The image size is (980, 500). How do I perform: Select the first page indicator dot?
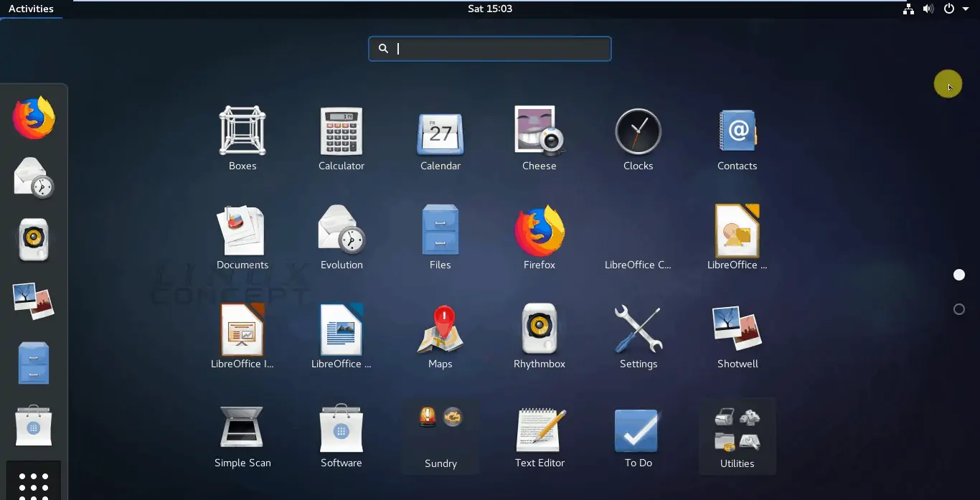click(959, 275)
